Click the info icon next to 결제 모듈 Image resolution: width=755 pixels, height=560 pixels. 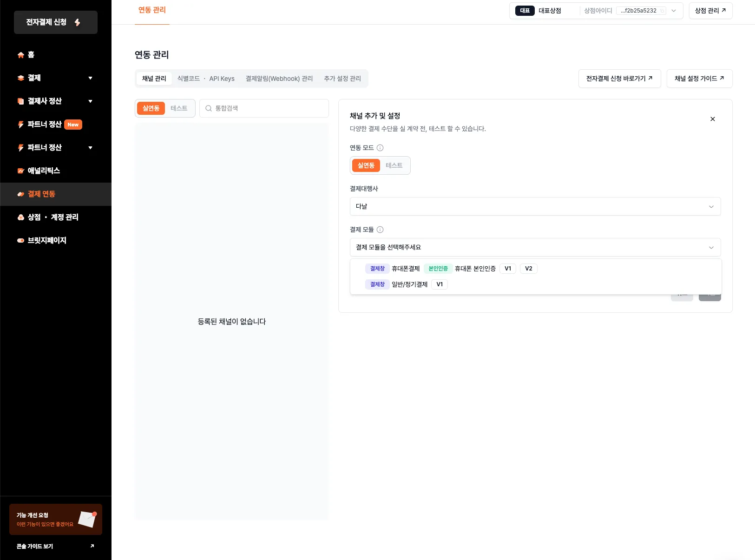coord(380,230)
